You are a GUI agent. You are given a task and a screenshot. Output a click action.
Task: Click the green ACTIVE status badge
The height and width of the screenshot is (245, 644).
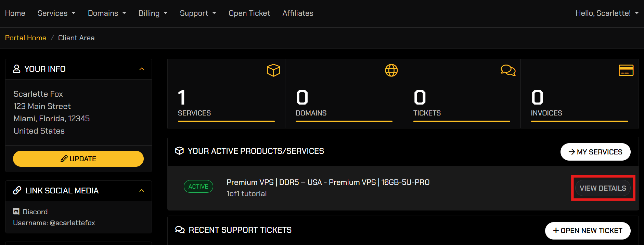coord(198,186)
